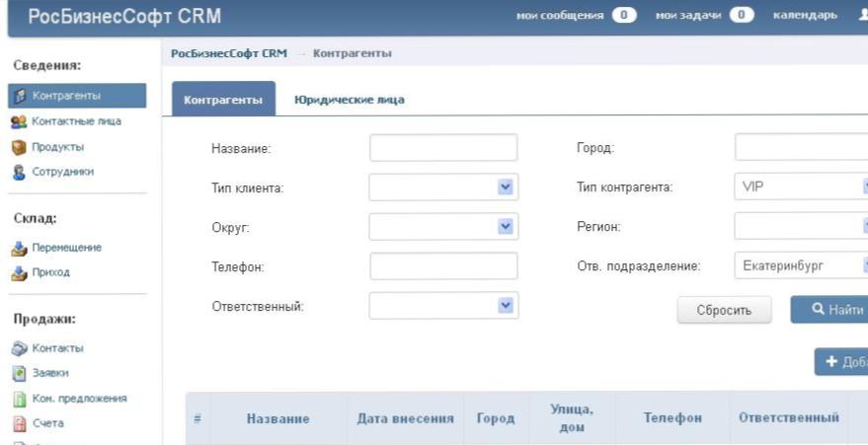The image size is (868, 445).
Task: Open Счета section
Action: click(47, 423)
